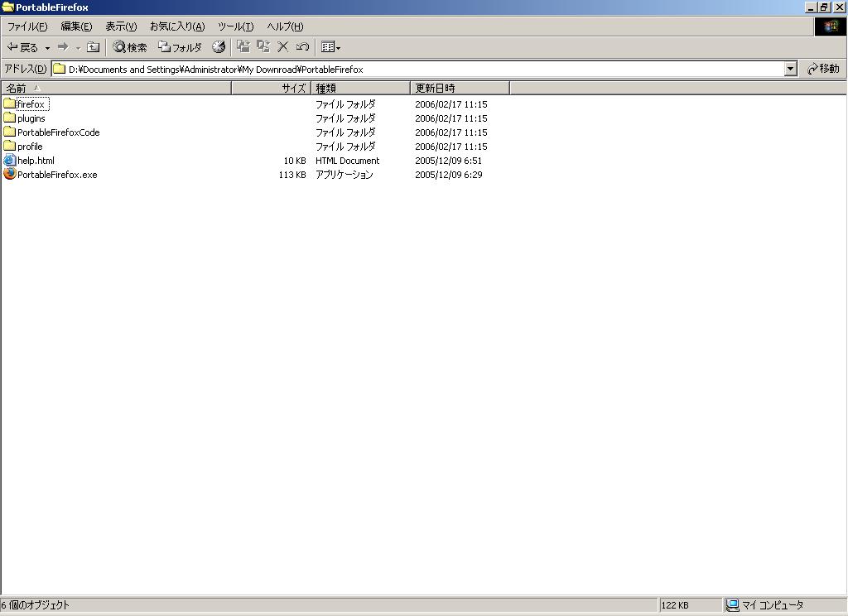Click the 2005/12/09 6:29 date cell
The width and height of the screenshot is (848, 616).
click(448, 175)
